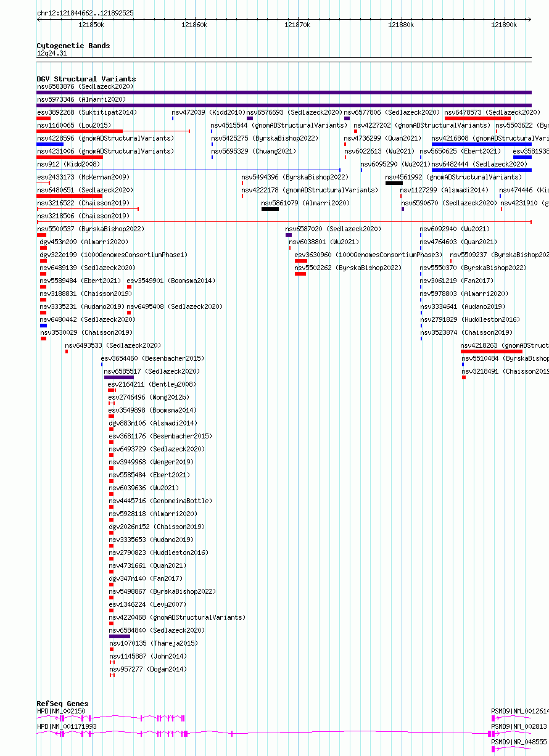Click nsv4736299 (Quan2021) variant
This screenshot has width=549, height=756.
pos(383,138)
